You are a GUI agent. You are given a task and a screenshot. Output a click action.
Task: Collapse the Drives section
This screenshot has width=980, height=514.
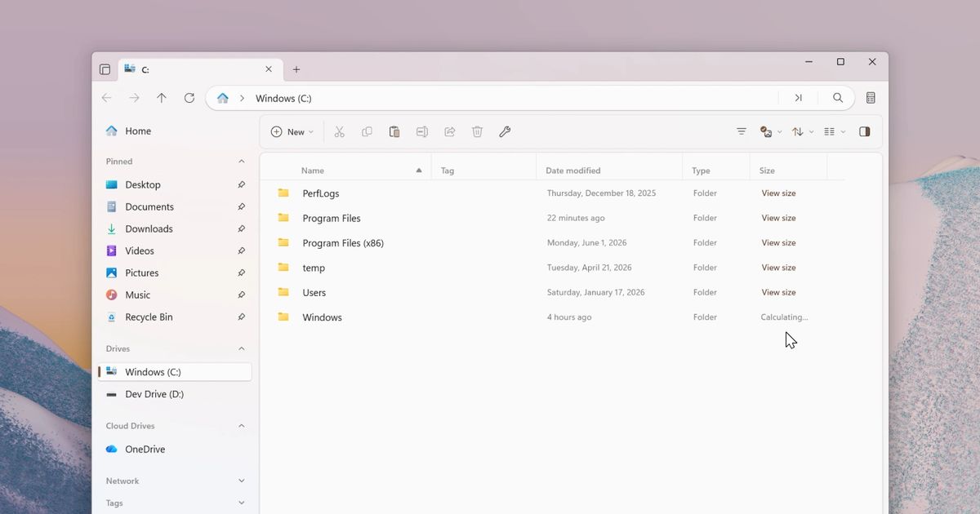pyautogui.click(x=242, y=348)
